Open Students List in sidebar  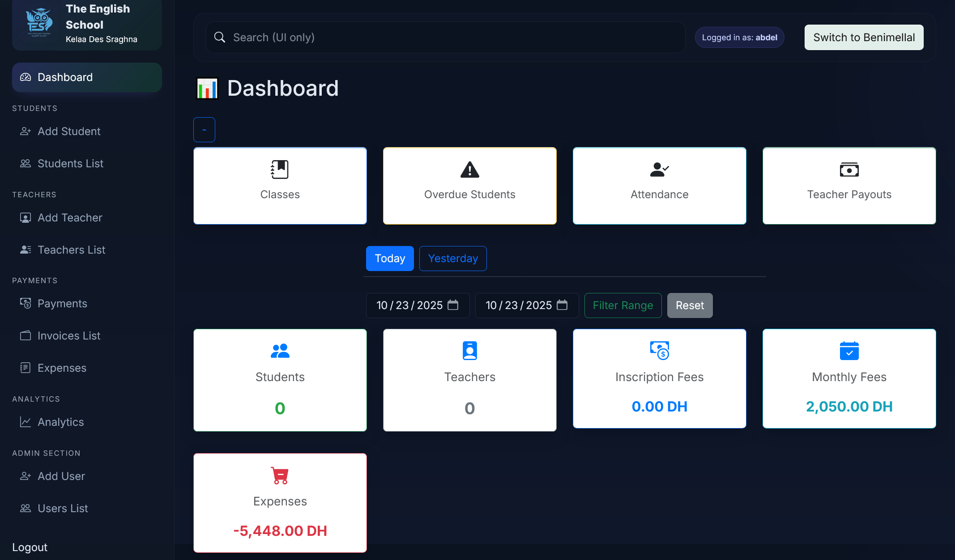tap(70, 164)
